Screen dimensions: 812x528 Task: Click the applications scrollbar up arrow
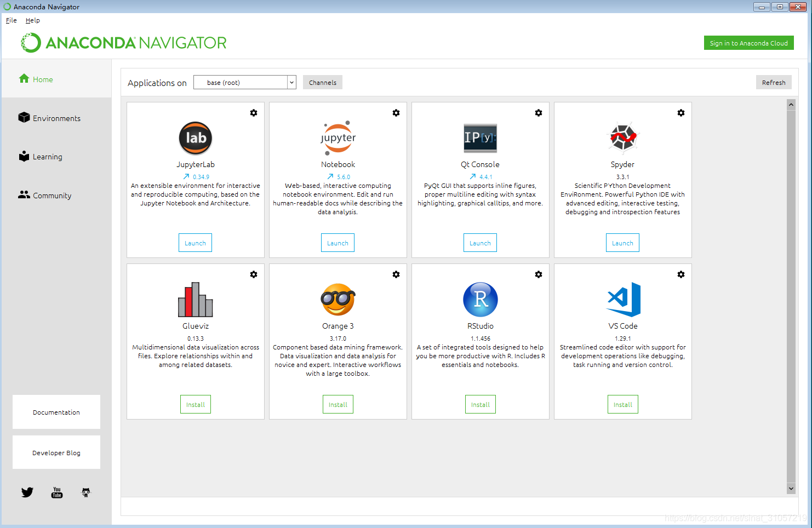(x=791, y=104)
